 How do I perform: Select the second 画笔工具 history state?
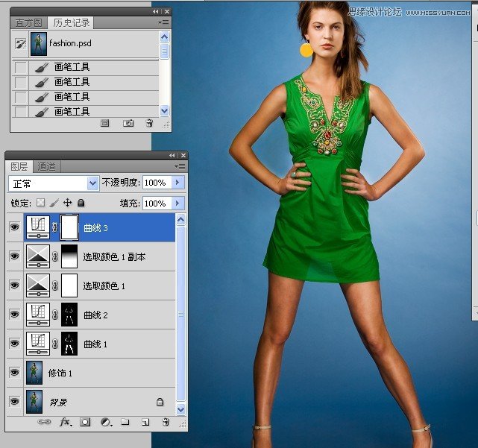coord(85,82)
